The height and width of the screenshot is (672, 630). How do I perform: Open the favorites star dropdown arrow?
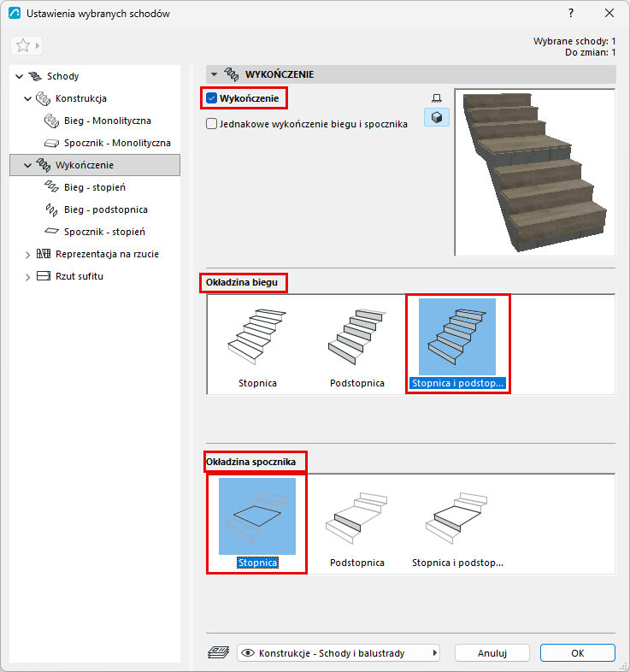pyautogui.click(x=38, y=45)
